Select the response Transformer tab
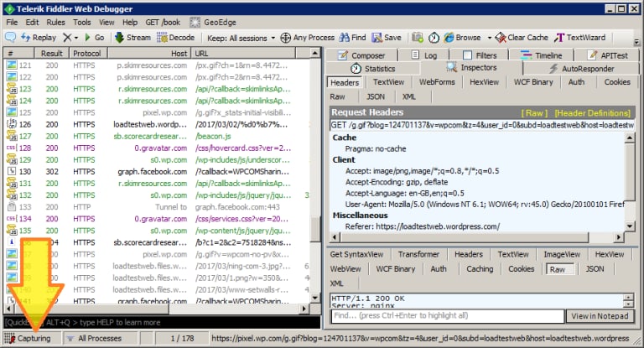Viewport: 644px width, 348px height. point(418,254)
